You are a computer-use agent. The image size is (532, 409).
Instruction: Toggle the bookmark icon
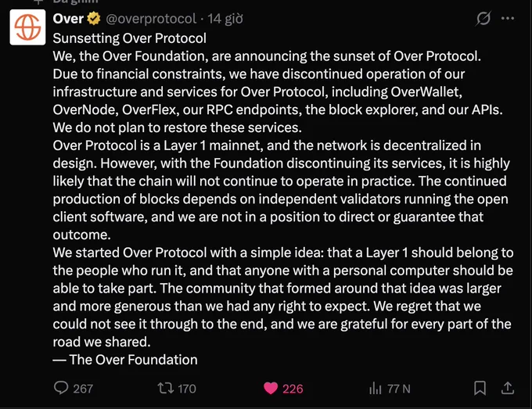[x=480, y=388]
